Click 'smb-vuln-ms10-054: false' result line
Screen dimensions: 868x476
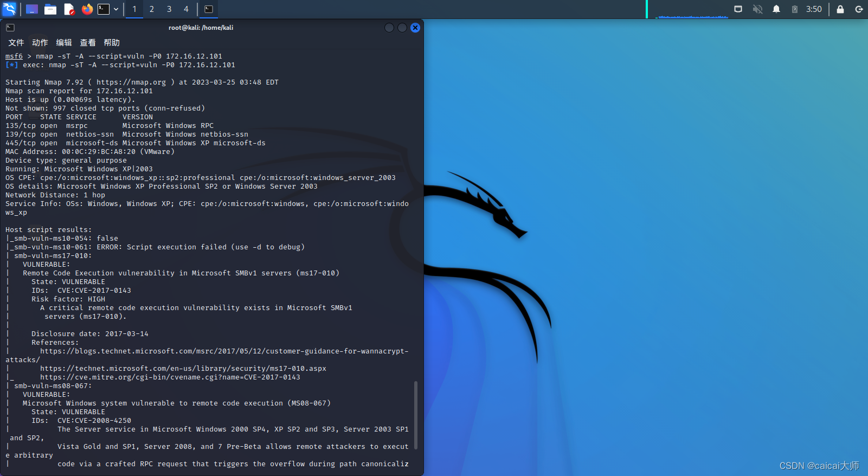click(62, 239)
